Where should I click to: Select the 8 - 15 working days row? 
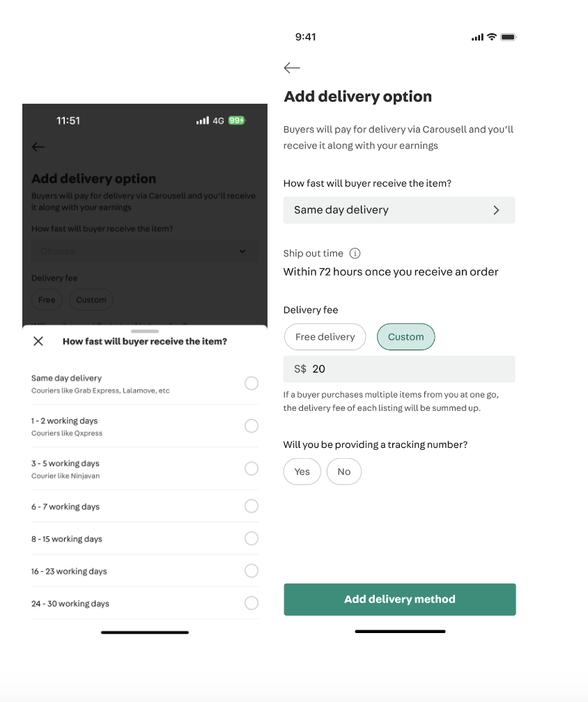pyautogui.click(x=145, y=538)
